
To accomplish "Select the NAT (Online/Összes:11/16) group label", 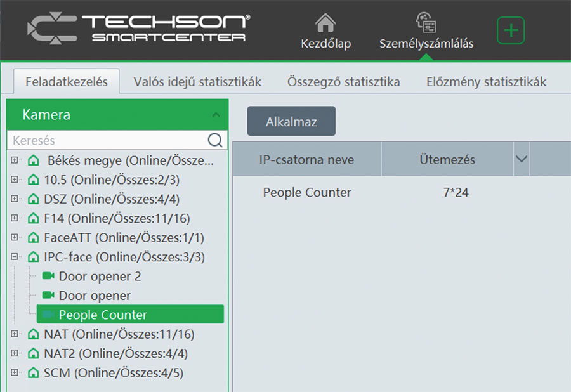I will [119, 334].
